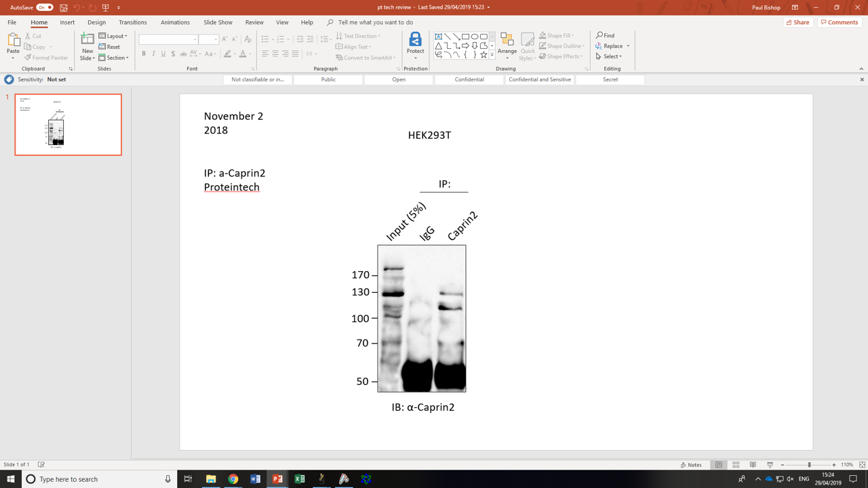Turn off the AutoSave switch

(x=45, y=7)
